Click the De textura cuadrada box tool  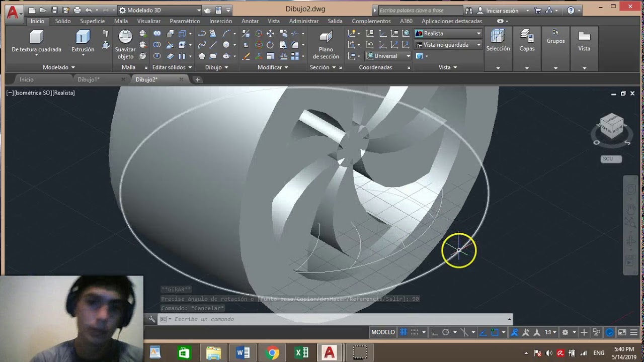tap(36, 41)
